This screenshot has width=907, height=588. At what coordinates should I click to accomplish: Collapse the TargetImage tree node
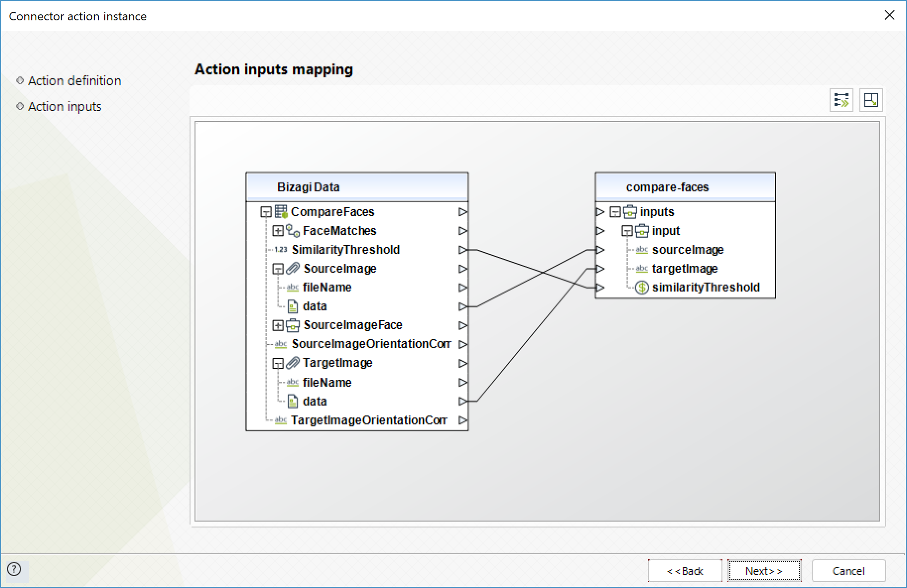[278, 363]
